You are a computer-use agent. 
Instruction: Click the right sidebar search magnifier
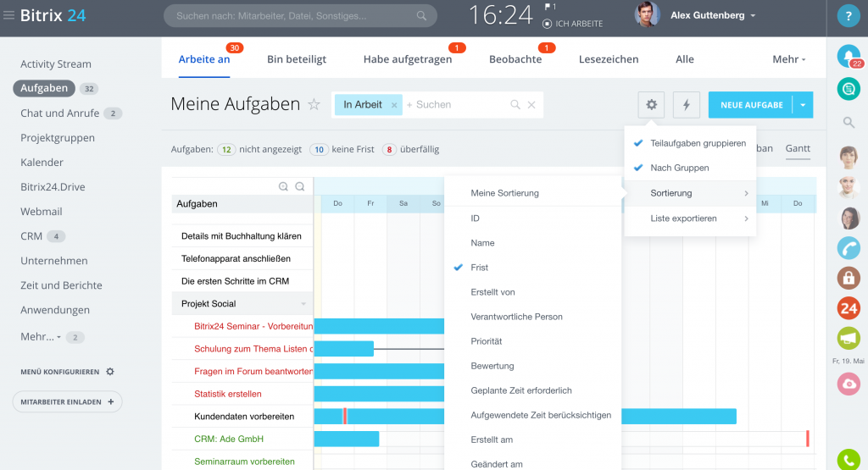click(x=848, y=122)
